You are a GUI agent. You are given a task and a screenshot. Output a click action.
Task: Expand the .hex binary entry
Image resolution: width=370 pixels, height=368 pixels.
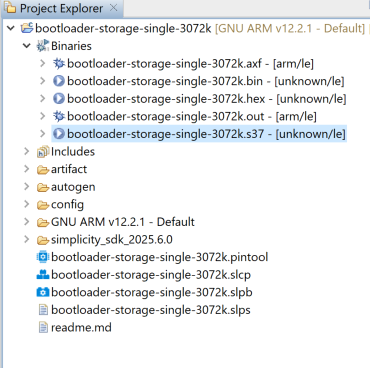coord(43,99)
